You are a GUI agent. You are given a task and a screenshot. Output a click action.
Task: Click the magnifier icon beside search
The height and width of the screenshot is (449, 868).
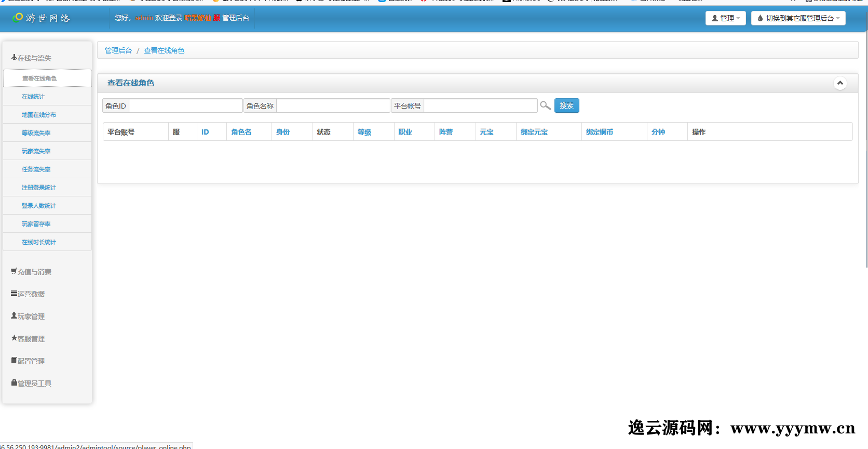pos(545,105)
